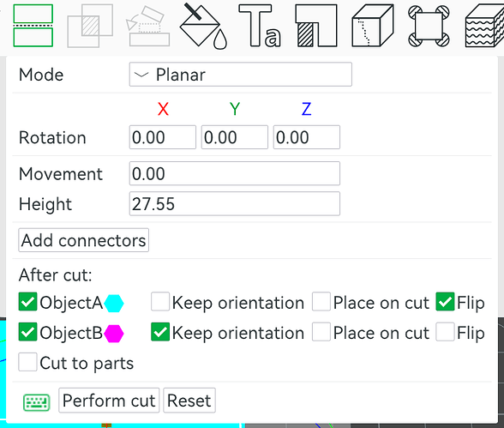Show keyboard shortcuts icon

pos(37,402)
